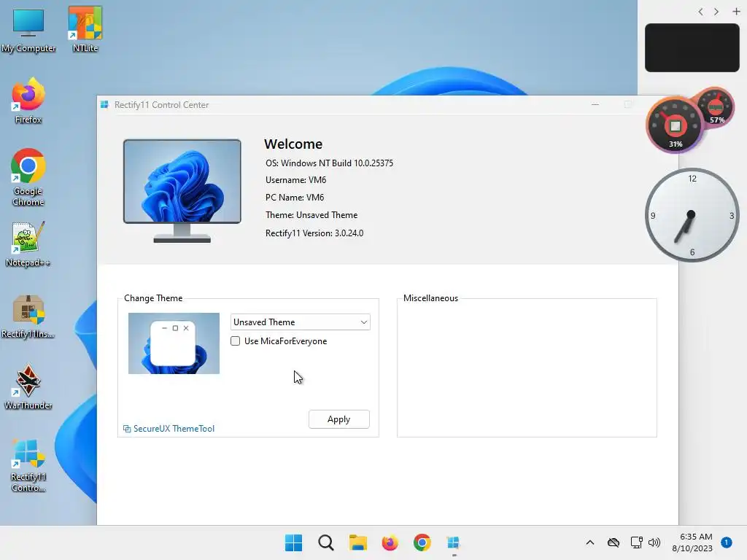The image size is (747, 560).
Task: Minimize the Rectify11 Control Center window
Action: (x=595, y=105)
